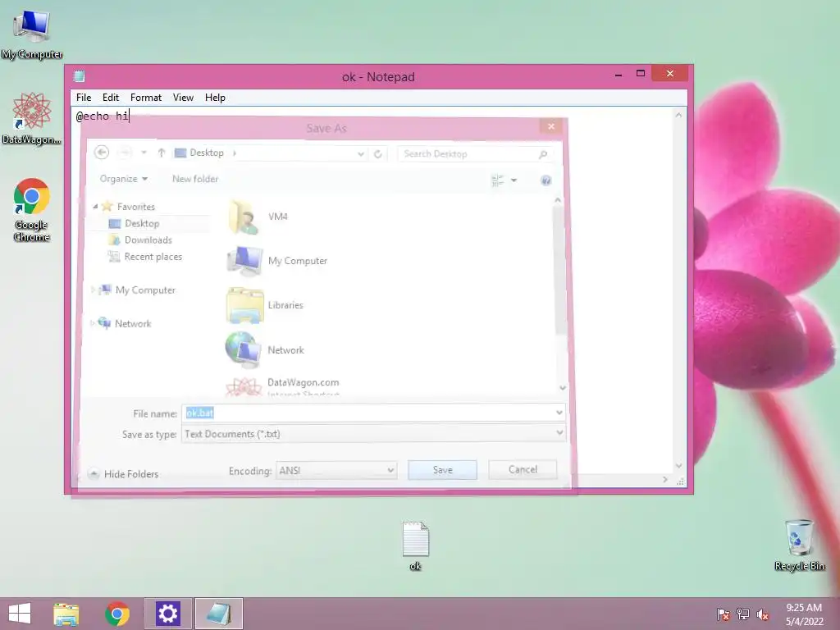Expand My Computer tree node

click(93, 290)
